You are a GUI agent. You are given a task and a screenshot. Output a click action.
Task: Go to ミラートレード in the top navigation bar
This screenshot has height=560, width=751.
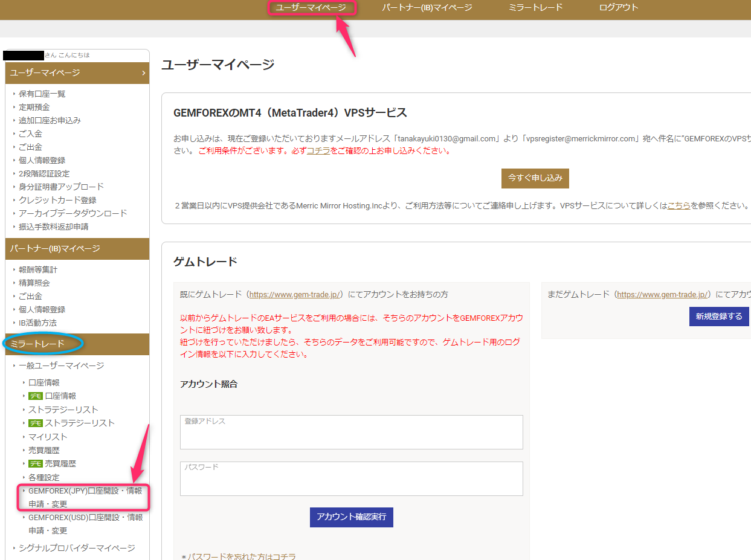[536, 8]
